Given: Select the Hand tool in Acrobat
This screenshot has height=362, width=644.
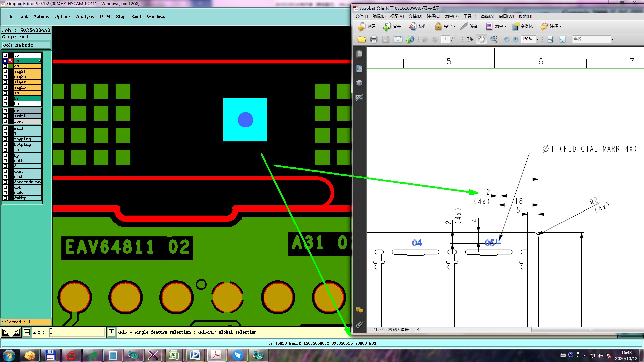Looking at the screenshot, I should pyautogui.click(x=481, y=39).
